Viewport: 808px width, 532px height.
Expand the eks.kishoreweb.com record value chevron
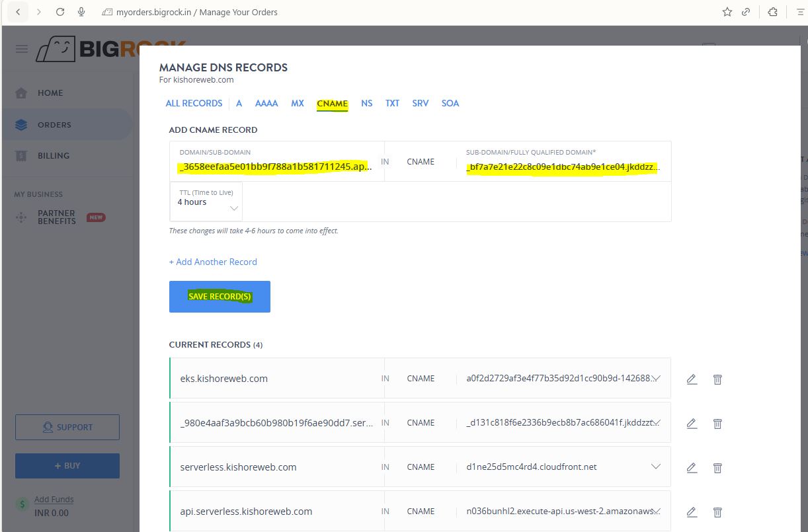click(656, 378)
